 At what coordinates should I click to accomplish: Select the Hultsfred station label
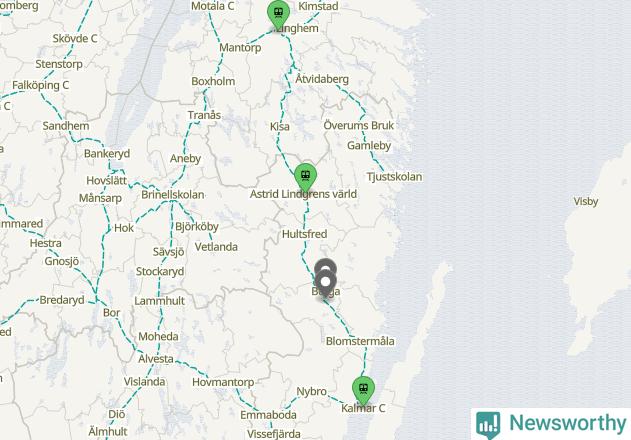click(x=304, y=234)
